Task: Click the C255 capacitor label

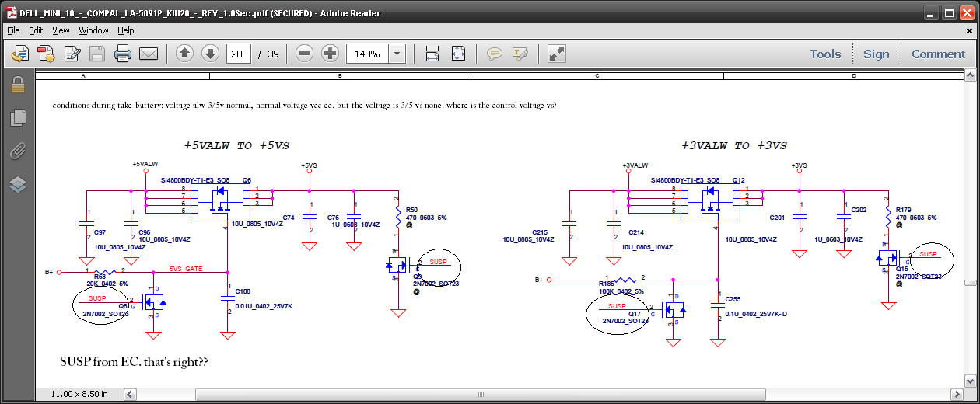Action: click(733, 298)
